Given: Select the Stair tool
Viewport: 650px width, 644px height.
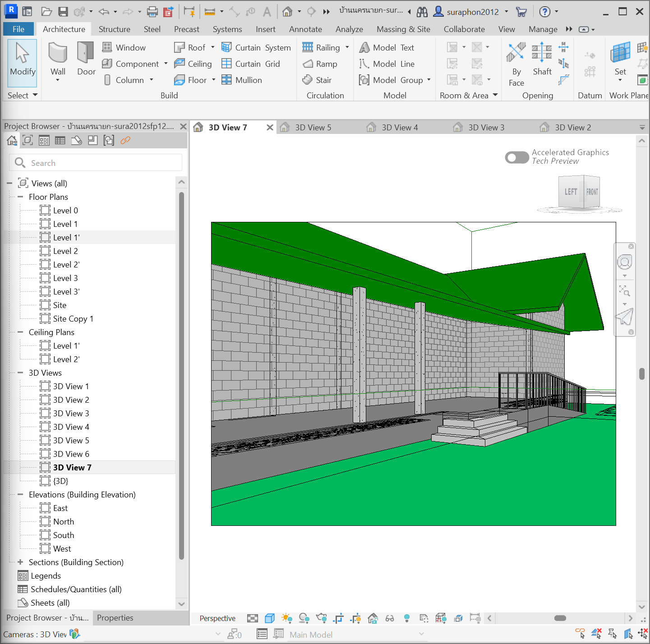Looking at the screenshot, I should point(317,80).
